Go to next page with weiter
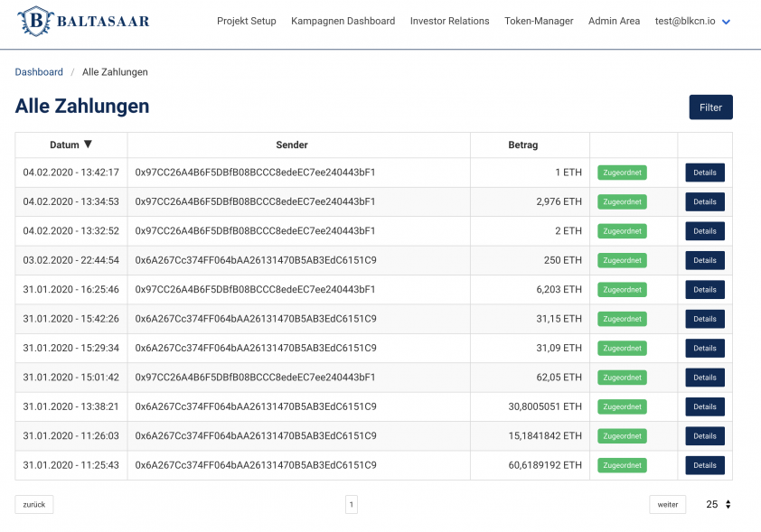The height and width of the screenshot is (532, 761). coord(667,504)
